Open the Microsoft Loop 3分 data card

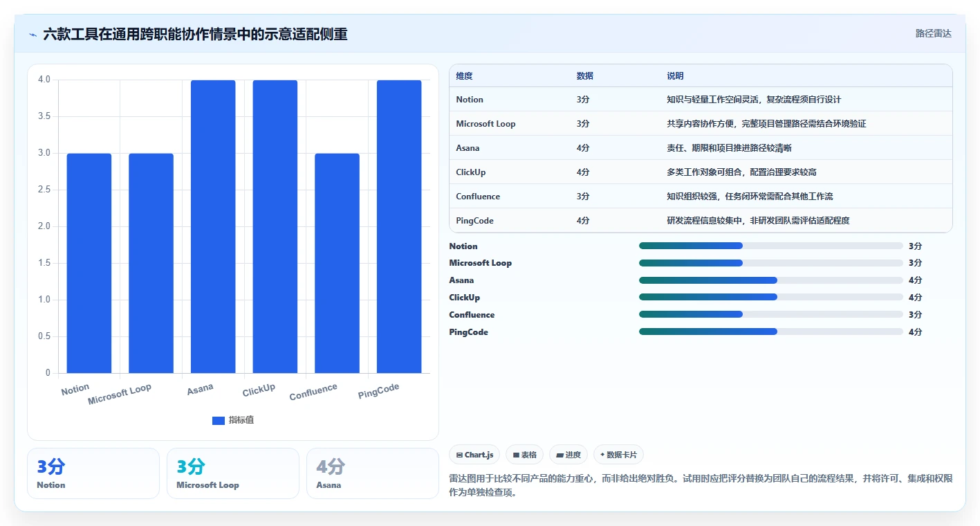point(233,473)
